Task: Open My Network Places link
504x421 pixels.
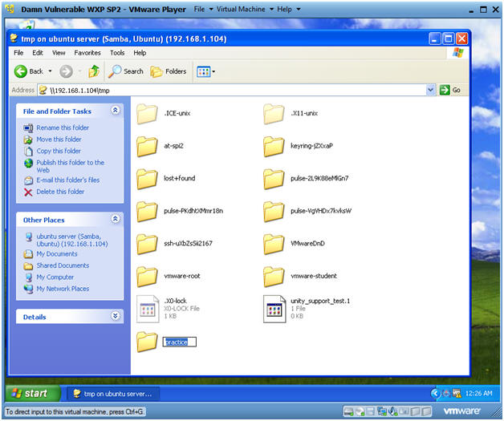Action: [63, 289]
